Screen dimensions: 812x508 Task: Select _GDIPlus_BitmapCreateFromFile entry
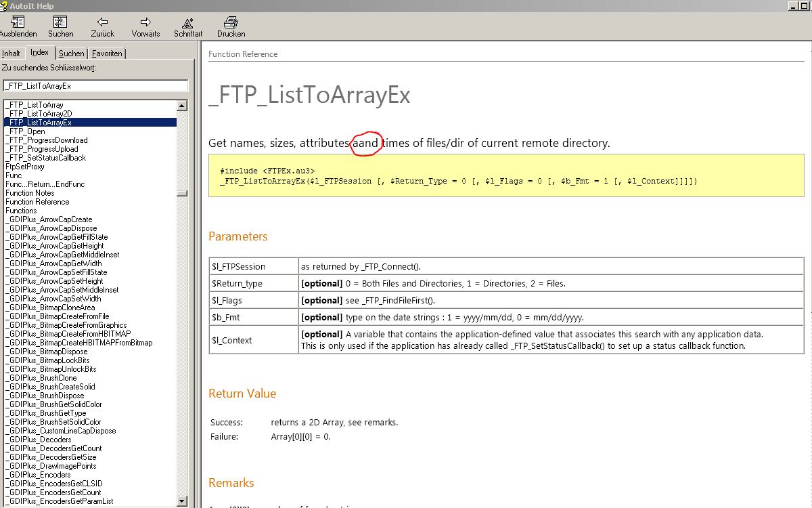click(57, 316)
